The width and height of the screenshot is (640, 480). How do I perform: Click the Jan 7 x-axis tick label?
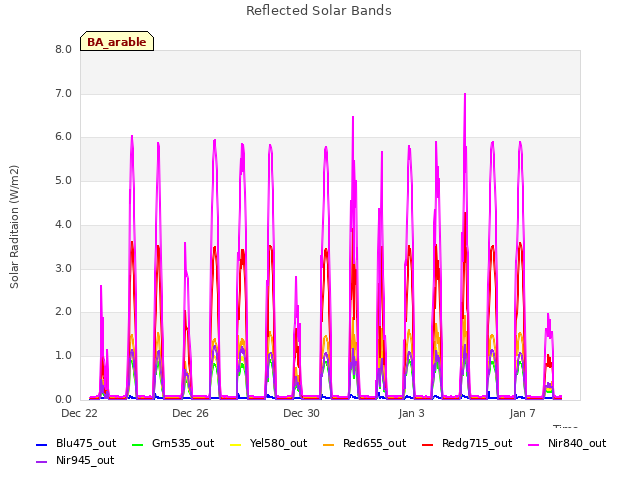522,413
